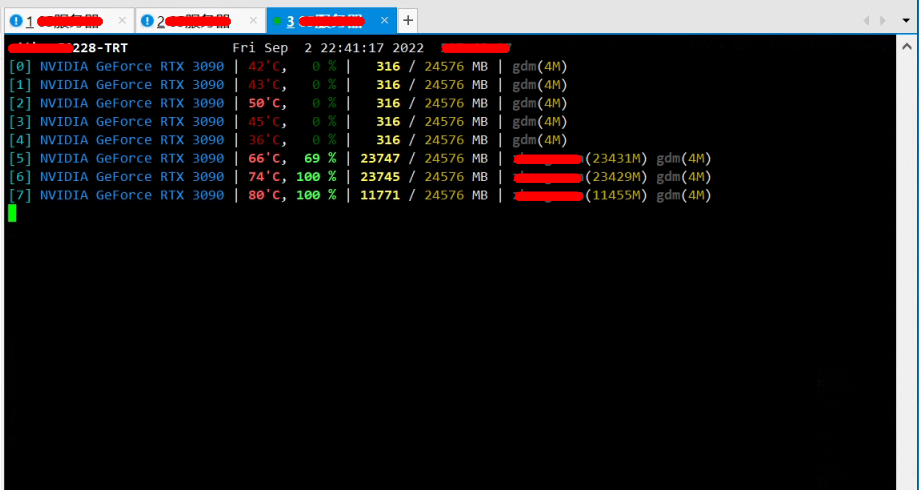
Task: Click the '[0] NVIDIA GeForce RTX 3090' row label
Action: pos(116,66)
